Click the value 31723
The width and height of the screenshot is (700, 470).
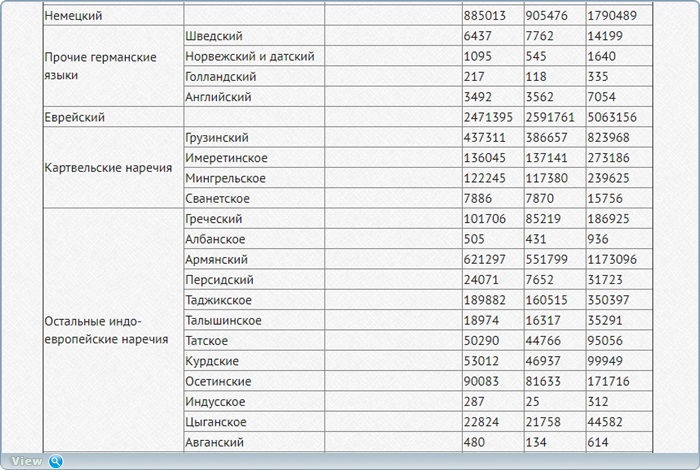[605, 280]
